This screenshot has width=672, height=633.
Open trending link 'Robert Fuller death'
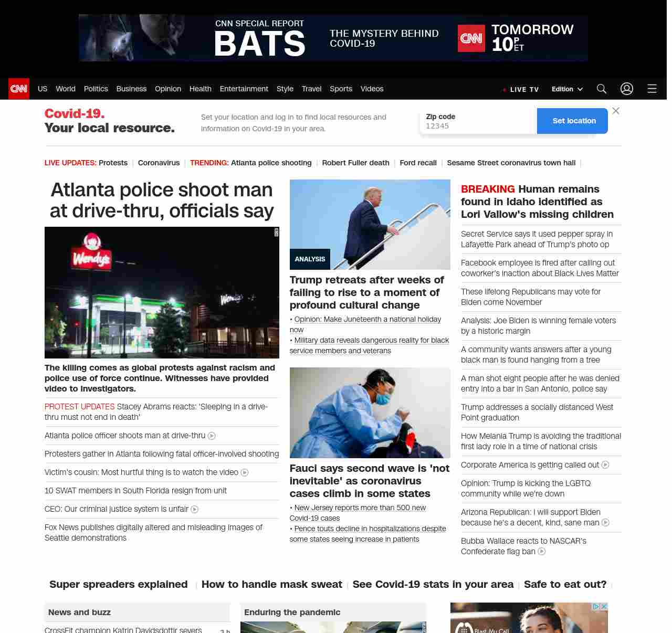coord(355,163)
